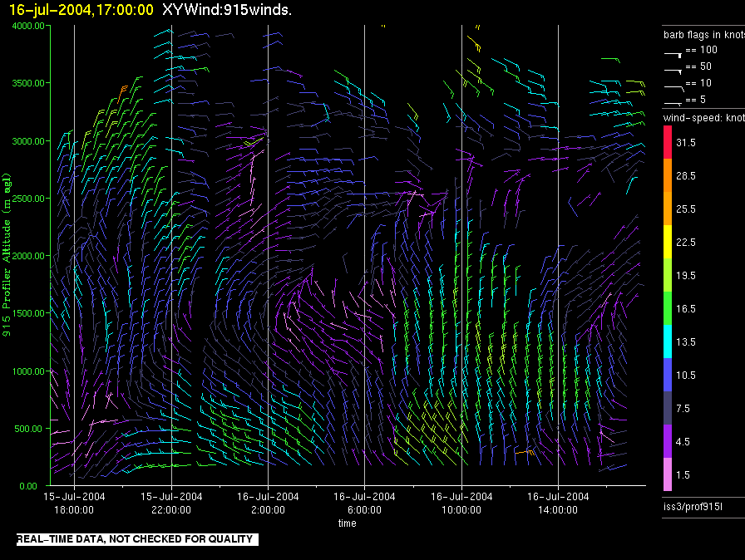Click the 15-Jul-2004 22:00:00 time label

click(171, 503)
